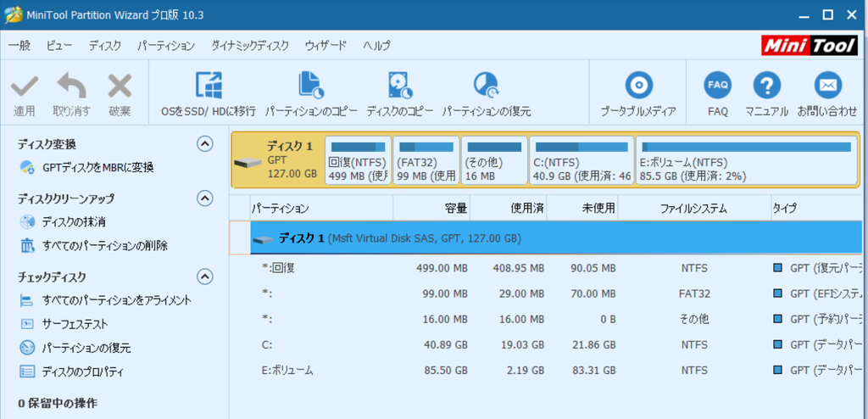868x419 pixels.
Task: Launch OSをSSD/HDに移行 migration wizard
Action: (x=209, y=86)
